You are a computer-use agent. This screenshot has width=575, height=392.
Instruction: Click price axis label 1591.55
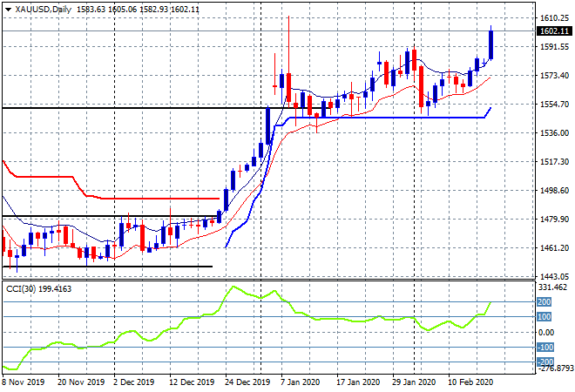(554, 46)
